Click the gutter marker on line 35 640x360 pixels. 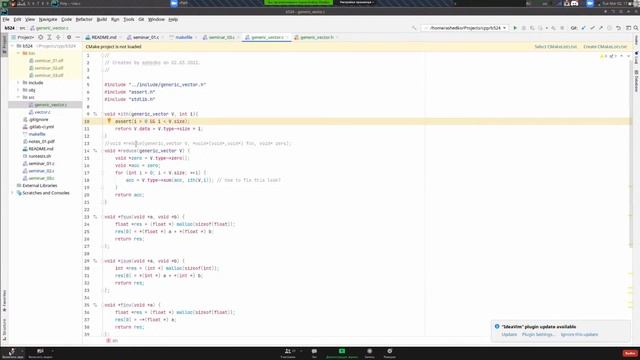95,305
